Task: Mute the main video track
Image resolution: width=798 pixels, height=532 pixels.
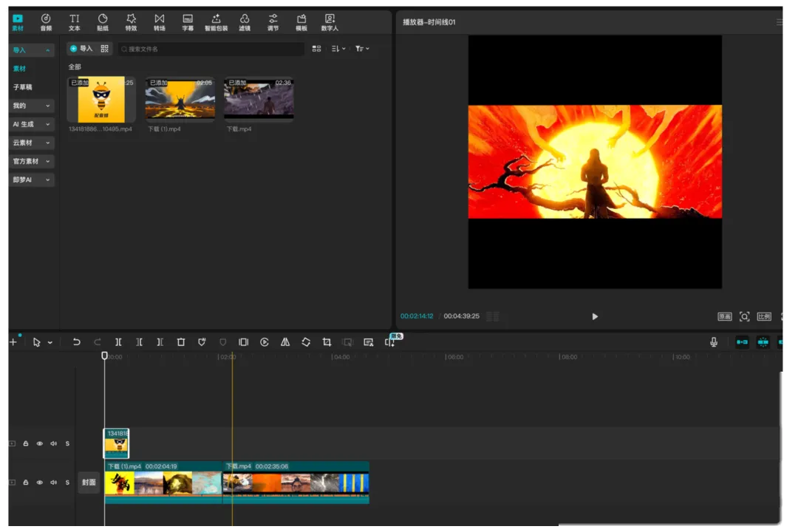Action: (53, 482)
